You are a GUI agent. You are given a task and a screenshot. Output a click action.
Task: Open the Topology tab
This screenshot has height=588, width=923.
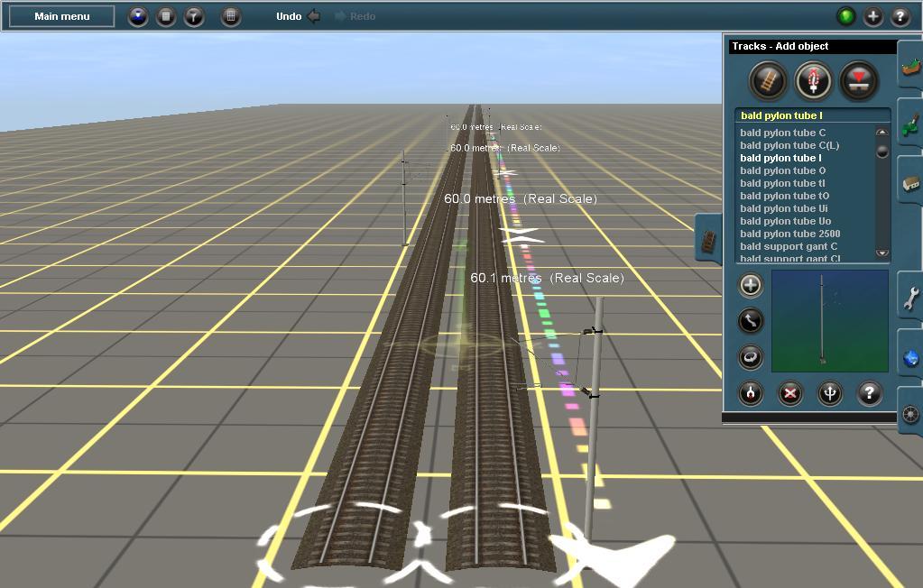pyautogui.click(x=910, y=65)
